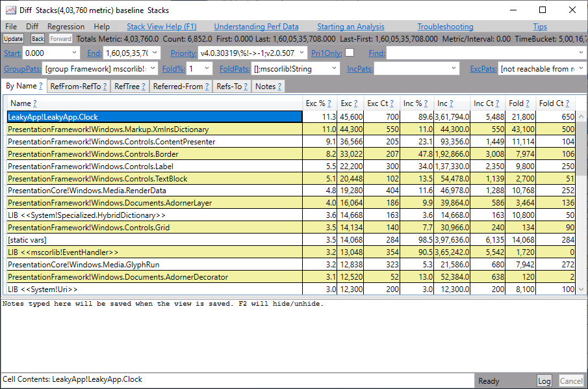The width and height of the screenshot is (588, 389).
Task: Select the By Name tab
Action: point(24,86)
